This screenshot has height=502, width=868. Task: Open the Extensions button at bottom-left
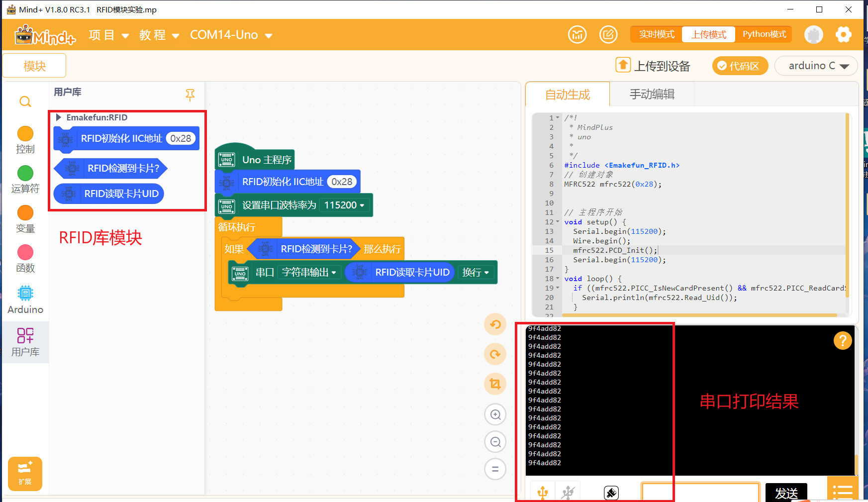[25, 474]
